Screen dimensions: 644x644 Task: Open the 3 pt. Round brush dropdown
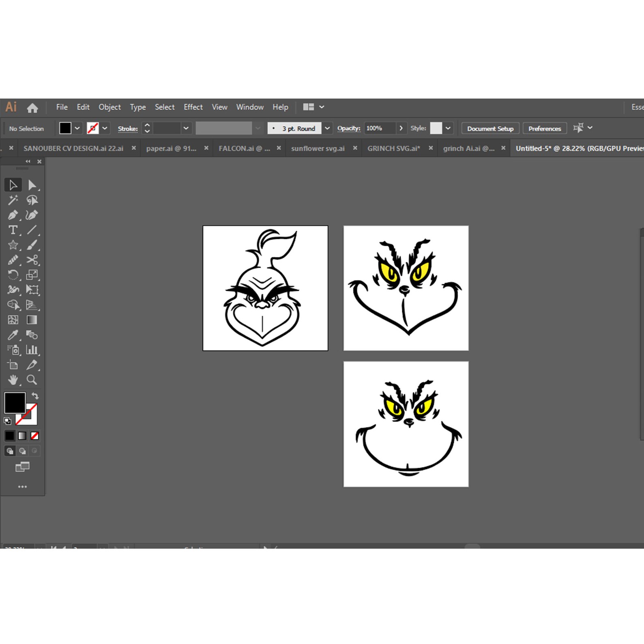[327, 128]
